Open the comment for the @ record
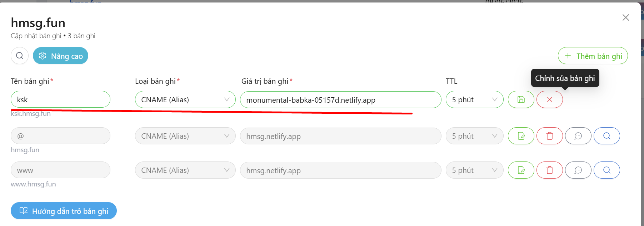Viewport: 644px width, 226px height. coord(578,136)
